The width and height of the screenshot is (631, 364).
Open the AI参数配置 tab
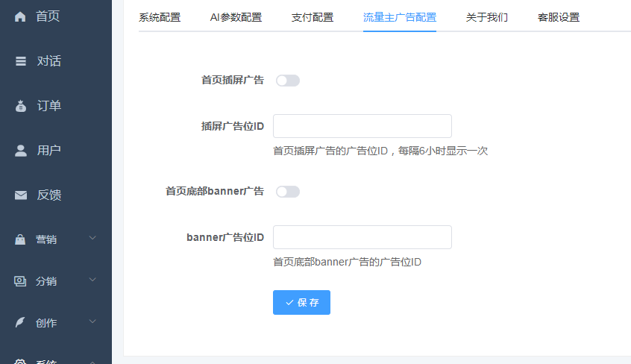[236, 17]
